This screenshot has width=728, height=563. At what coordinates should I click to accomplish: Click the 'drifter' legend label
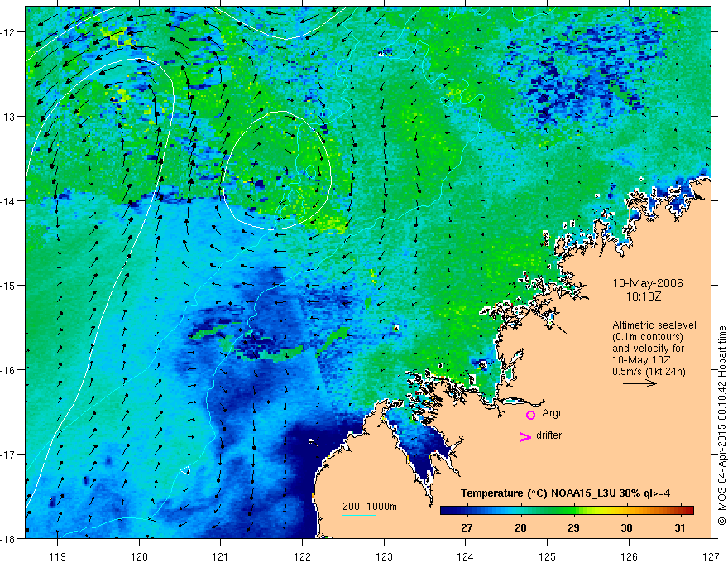pyautogui.click(x=548, y=435)
